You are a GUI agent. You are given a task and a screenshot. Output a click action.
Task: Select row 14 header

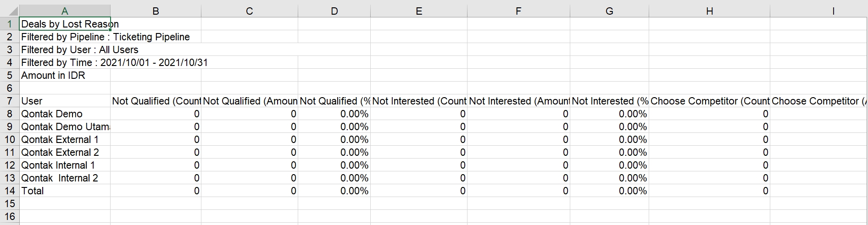tap(10, 191)
